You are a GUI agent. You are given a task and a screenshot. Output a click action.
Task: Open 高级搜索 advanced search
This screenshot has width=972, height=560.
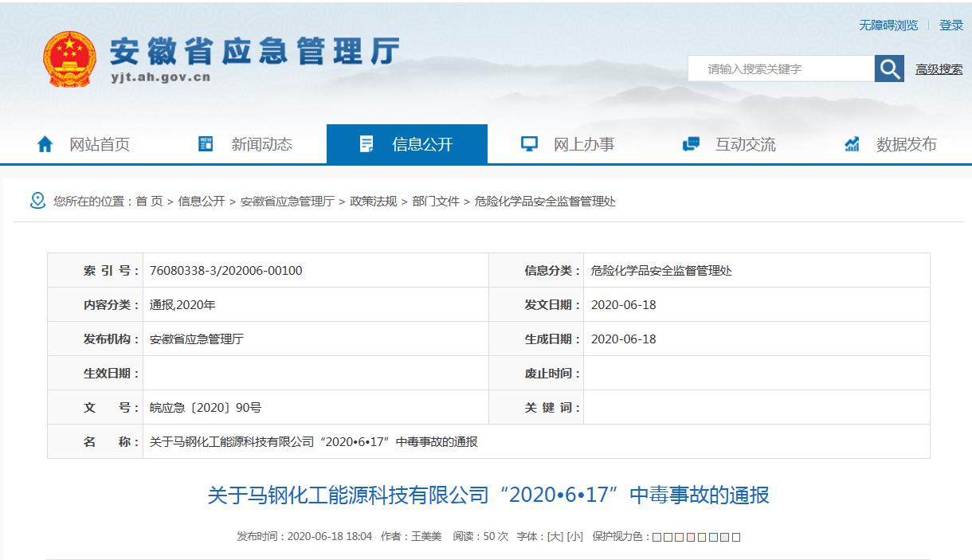click(939, 69)
